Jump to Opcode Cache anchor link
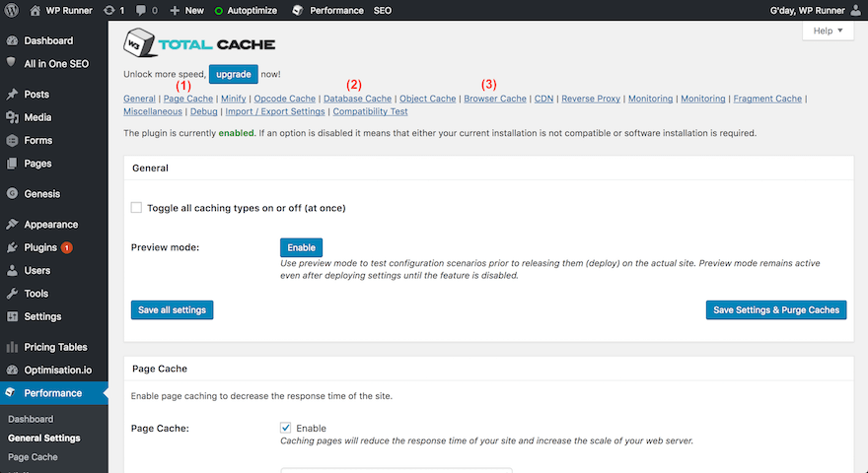The image size is (868, 473). [x=284, y=99]
